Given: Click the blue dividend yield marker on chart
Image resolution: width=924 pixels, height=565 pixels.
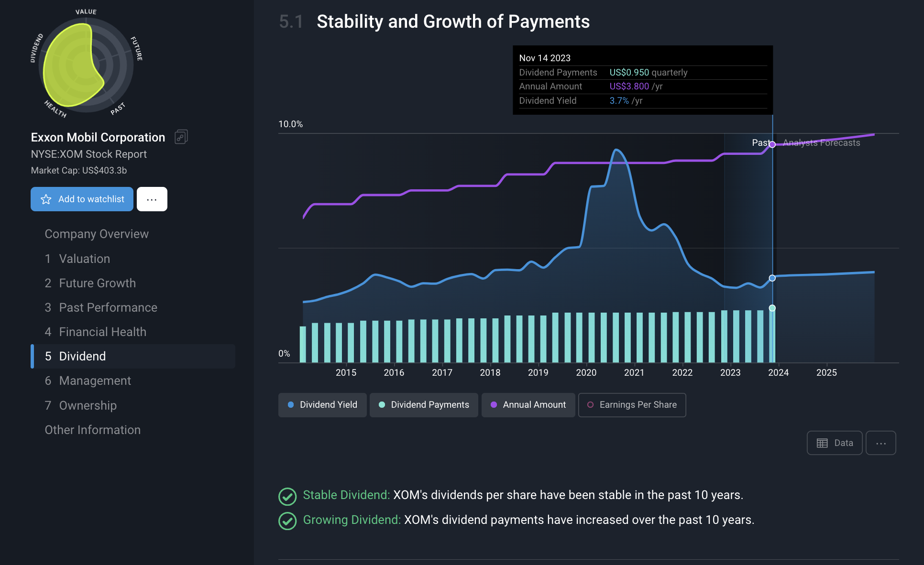Looking at the screenshot, I should [x=772, y=278].
